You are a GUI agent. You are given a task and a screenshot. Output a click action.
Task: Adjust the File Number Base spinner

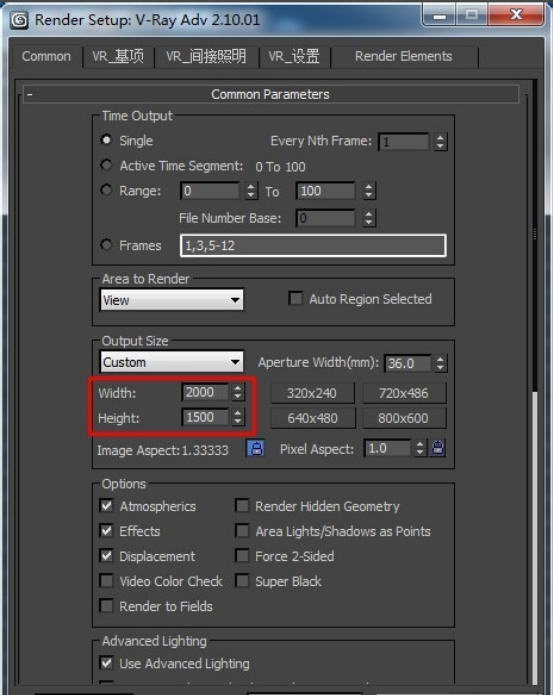(x=369, y=218)
